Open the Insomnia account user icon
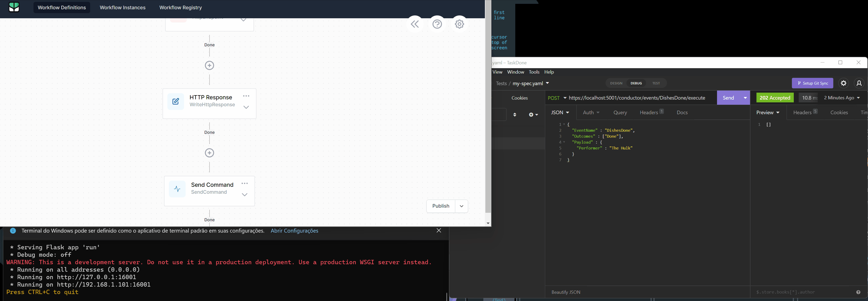 pyautogui.click(x=859, y=83)
